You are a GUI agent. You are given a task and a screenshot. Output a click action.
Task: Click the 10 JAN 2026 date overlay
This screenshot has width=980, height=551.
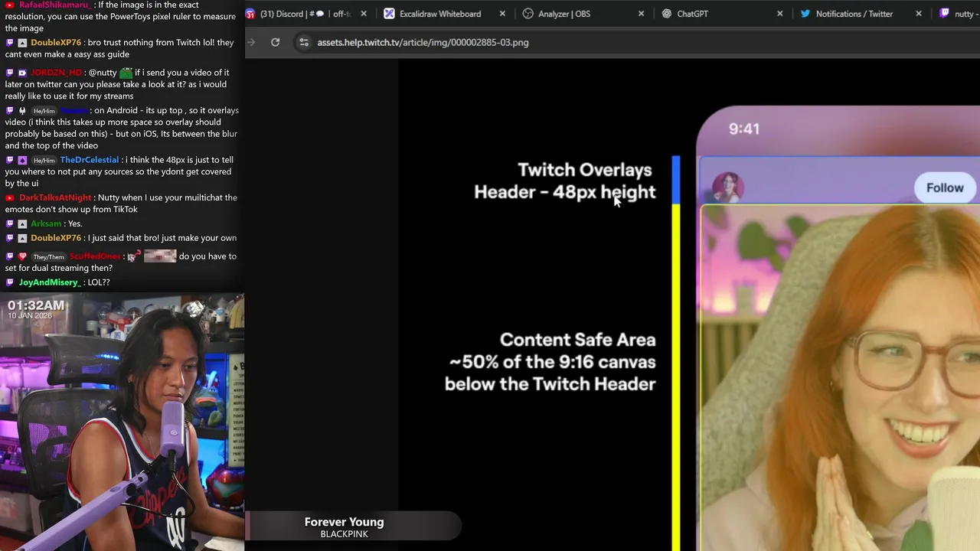30,316
